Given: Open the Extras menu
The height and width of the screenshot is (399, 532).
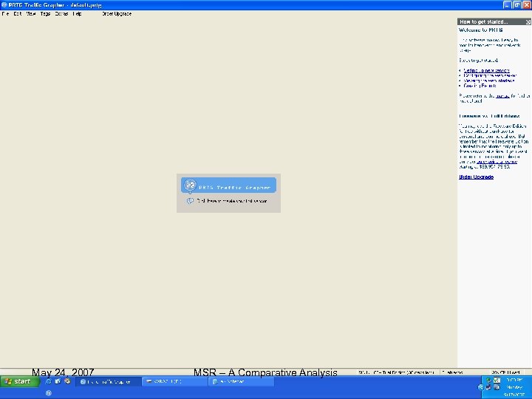Looking at the screenshot, I should (61, 14).
